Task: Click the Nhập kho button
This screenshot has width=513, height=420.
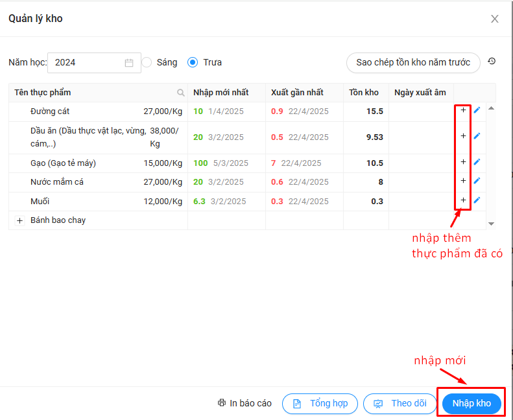Action: click(471, 403)
